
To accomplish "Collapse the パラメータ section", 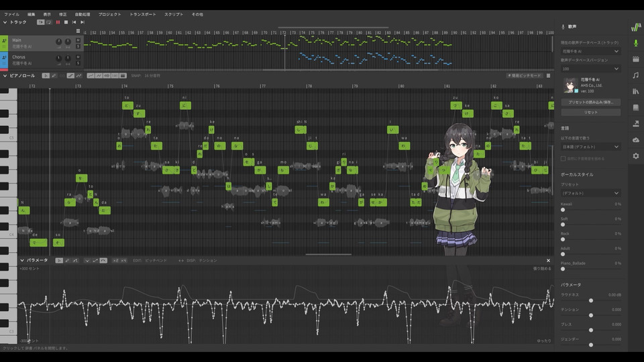I will (22, 260).
